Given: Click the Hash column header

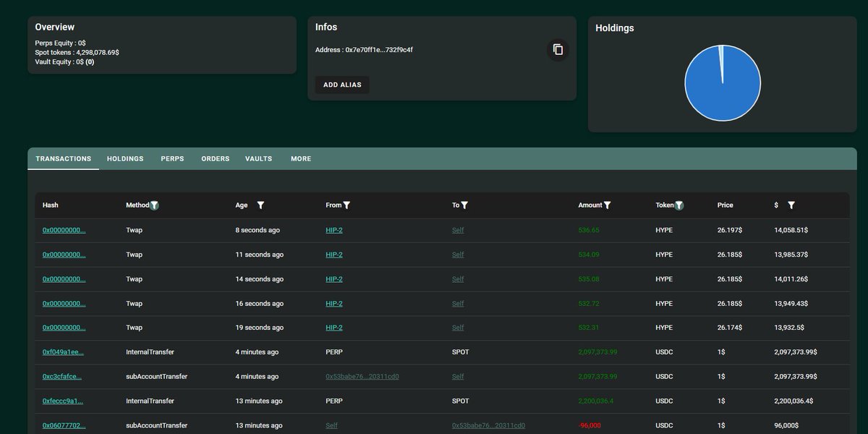Looking at the screenshot, I should 50,205.
